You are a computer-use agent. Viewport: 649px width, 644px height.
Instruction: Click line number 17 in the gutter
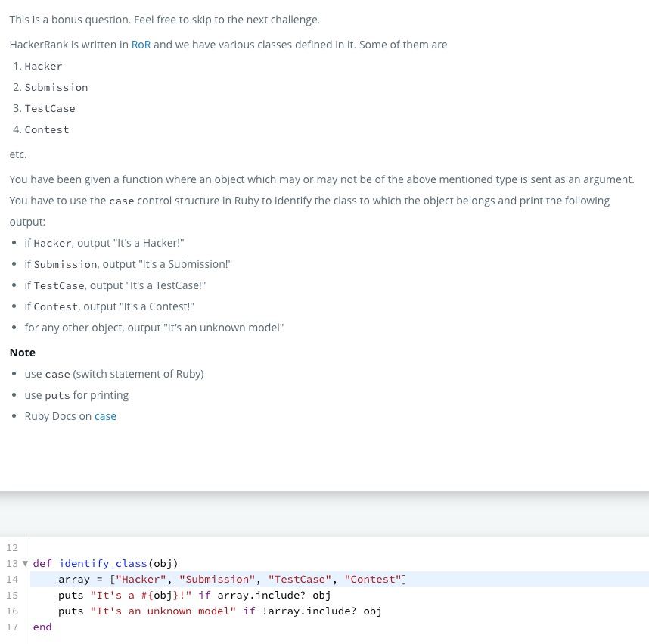point(12,627)
